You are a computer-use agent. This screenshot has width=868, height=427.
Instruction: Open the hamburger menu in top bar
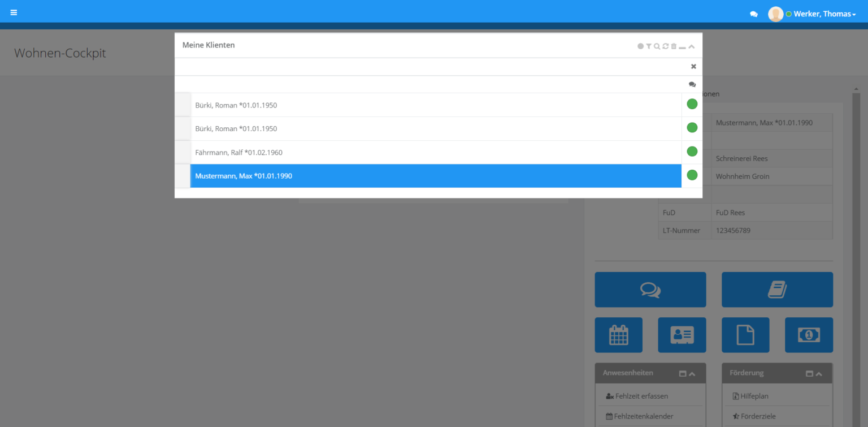point(14,12)
